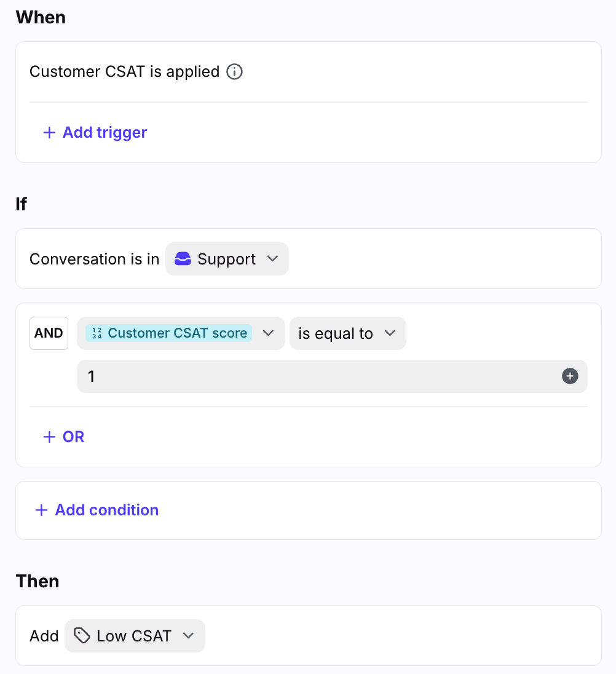Click the Support inbox icon
Image resolution: width=616 pixels, height=674 pixels.
(183, 259)
